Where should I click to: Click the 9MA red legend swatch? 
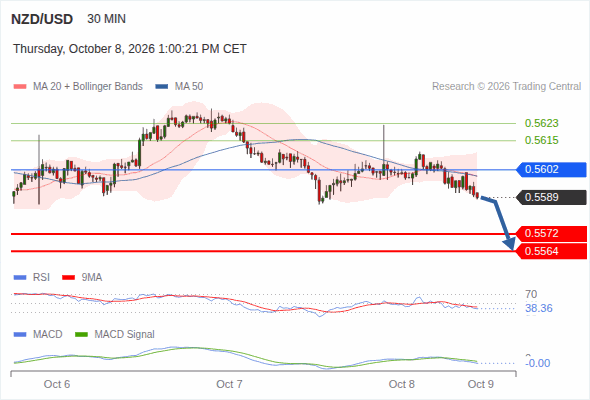pos(68,278)
